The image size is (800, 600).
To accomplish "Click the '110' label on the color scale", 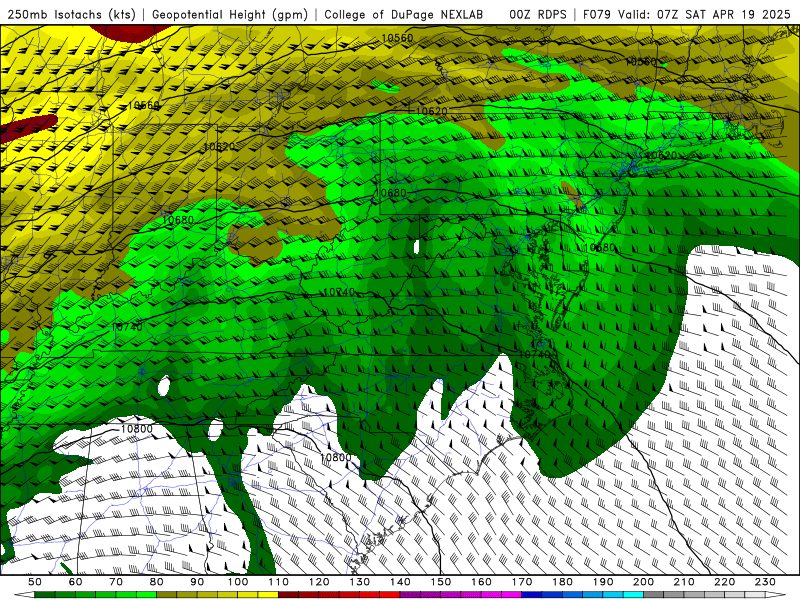I will (279, 582).
